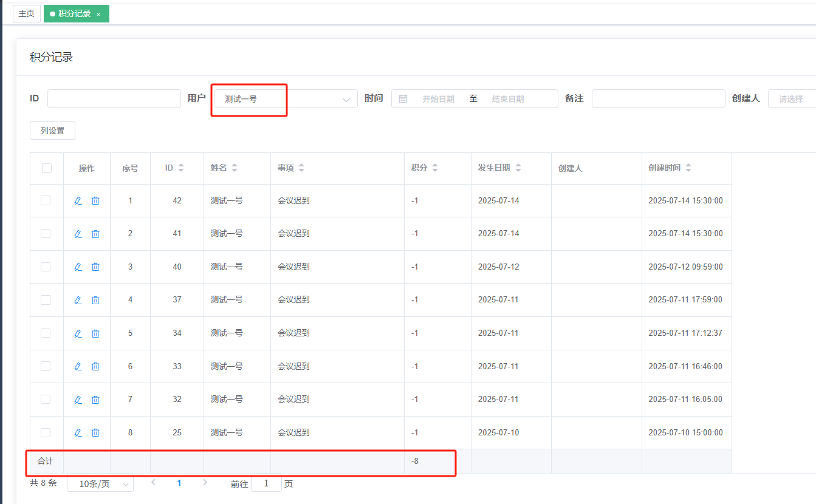Go to next page arrow
The image size is (816, 504).
[x=205, y=483]
